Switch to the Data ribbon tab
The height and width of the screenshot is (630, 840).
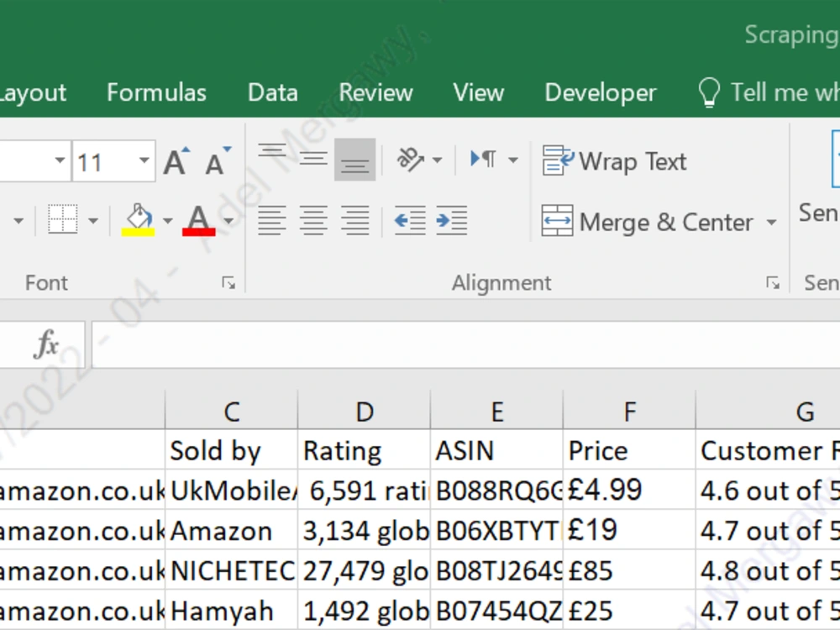click(x=271, y=92)
